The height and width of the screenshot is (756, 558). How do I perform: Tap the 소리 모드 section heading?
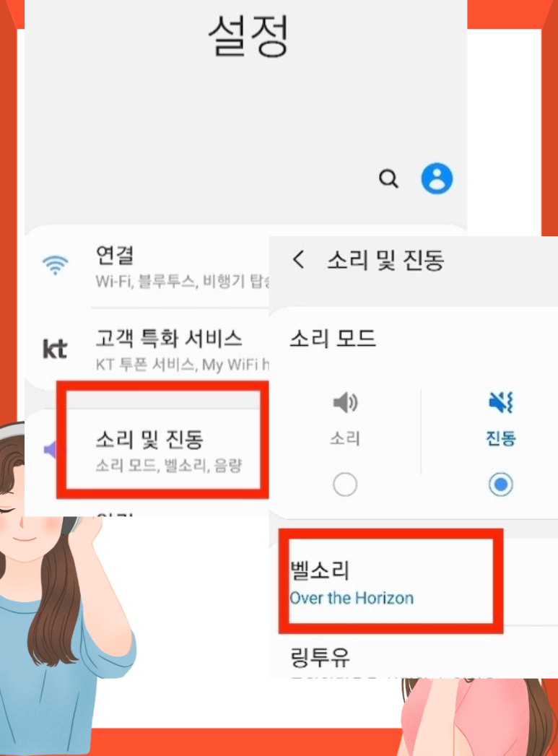pos(333,338)
